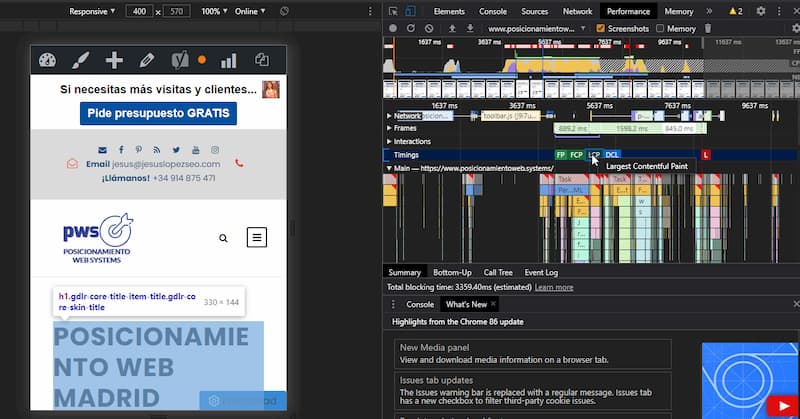This screenshot has width=800, height=419.
Task: Open the Online throttling dropdown
Action: pos(250,11)
